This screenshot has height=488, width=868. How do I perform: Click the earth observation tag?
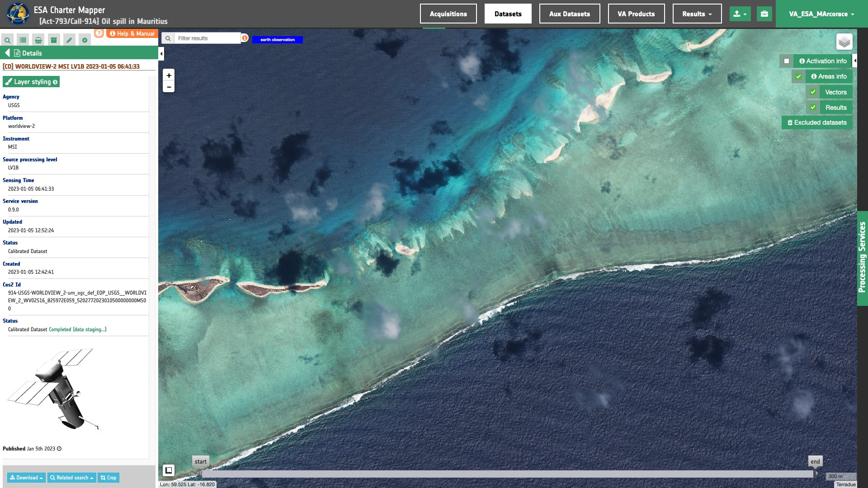(x=277, y=40)
